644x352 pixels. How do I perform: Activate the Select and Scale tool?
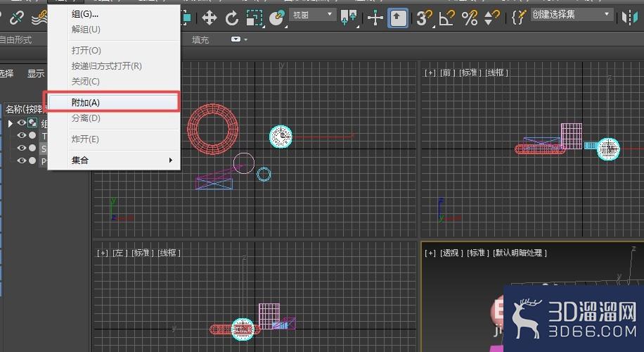click(255, 18)
